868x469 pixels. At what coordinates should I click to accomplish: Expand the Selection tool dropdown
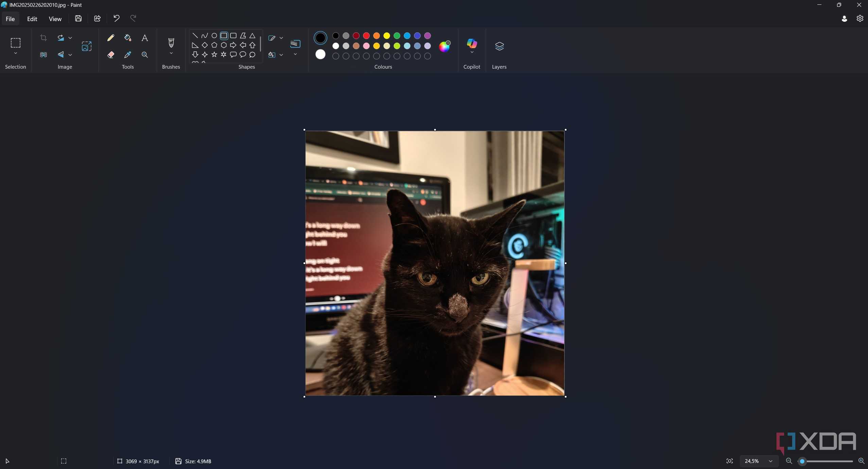(x=15, y=53)
